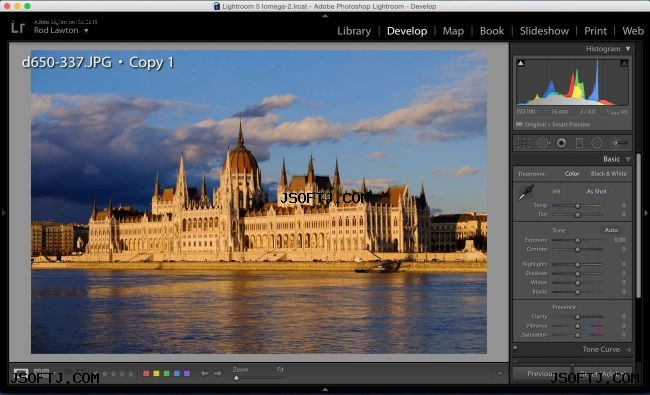Collapse the Histogram panel
The width and height of the screenshot is (650, 395).
point(628,49)
